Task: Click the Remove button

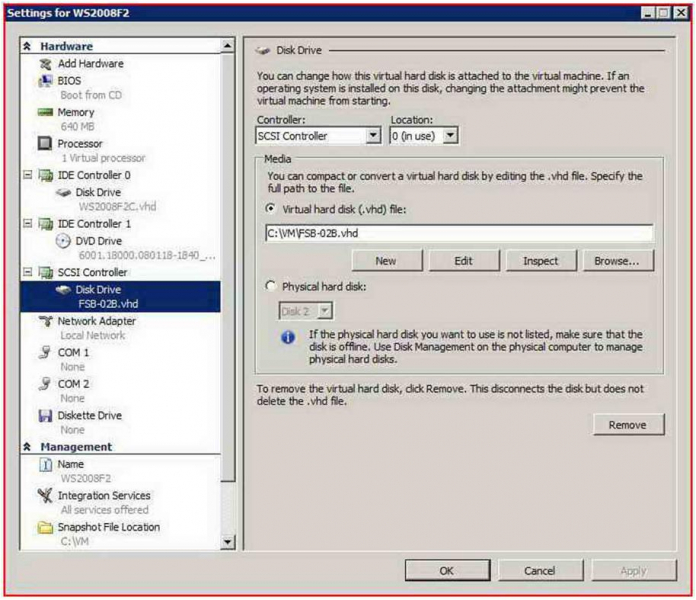Action: pos(627,425)
